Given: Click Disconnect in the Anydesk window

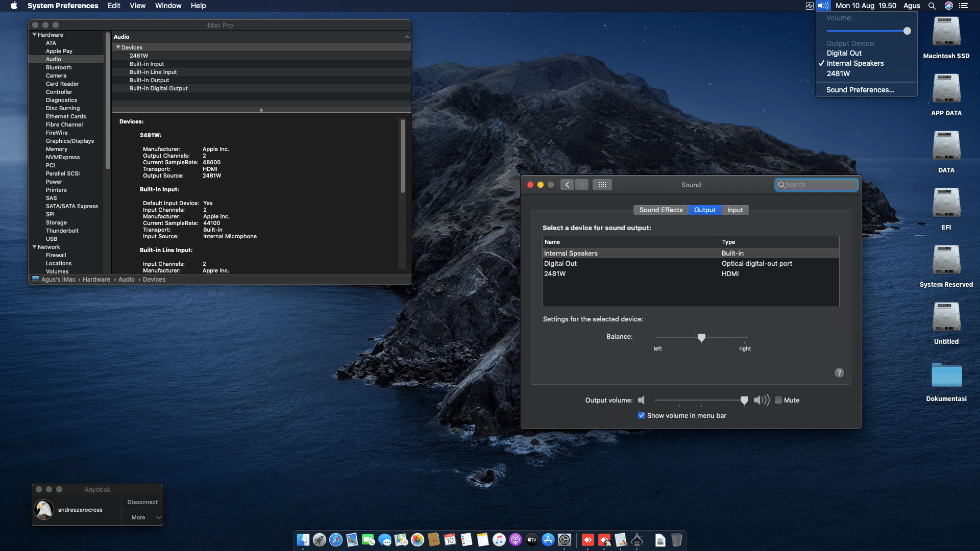Looking at the screenshot, I should pyautogui.click(x=142, y=502).
